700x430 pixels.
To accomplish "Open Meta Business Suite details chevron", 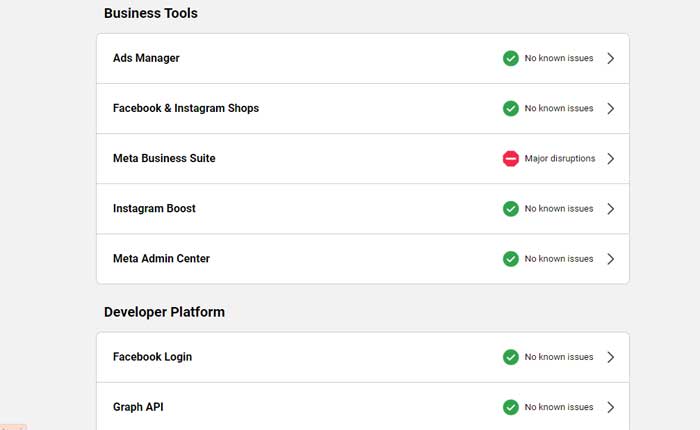I will pos(610,158).
